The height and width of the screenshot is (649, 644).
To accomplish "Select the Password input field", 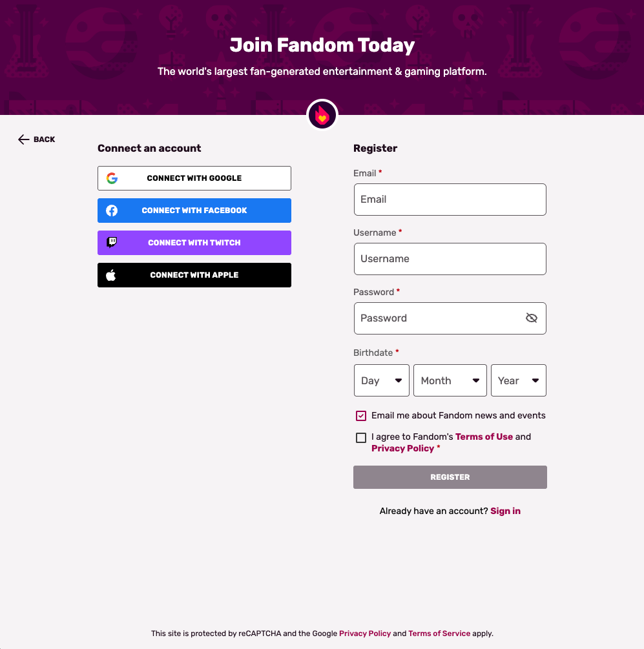I will pos(439,318).
